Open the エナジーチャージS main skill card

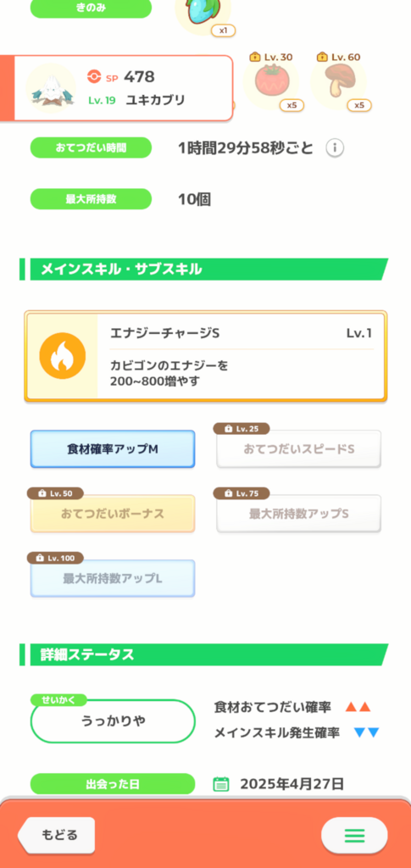point(205,356)
